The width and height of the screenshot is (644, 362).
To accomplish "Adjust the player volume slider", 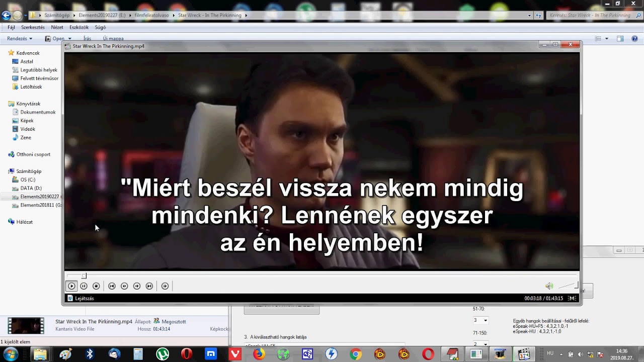I will (x=568, y=286).
